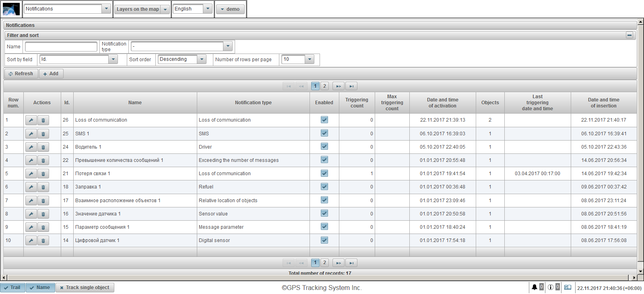Click the Refresh button
The height and width of the screenshot is (294, 644).
(x=21, y=74)
